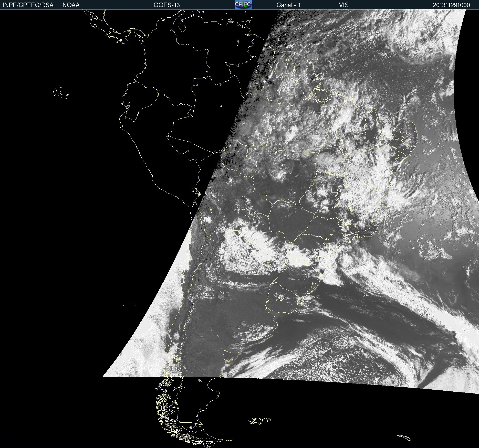Select the 'Canal - 1' label

288,5
